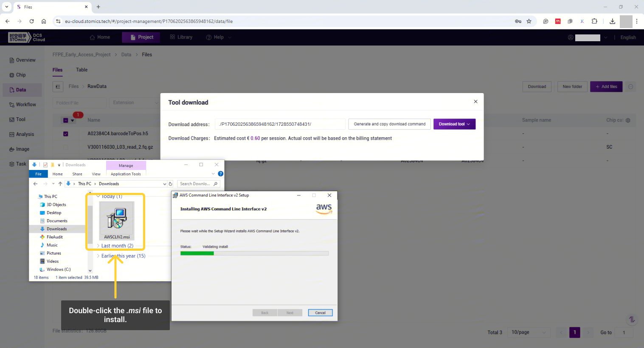Viewport: 644px width, 348px height.
Task: Close the Tool download dialog
Action: point(475,102)
